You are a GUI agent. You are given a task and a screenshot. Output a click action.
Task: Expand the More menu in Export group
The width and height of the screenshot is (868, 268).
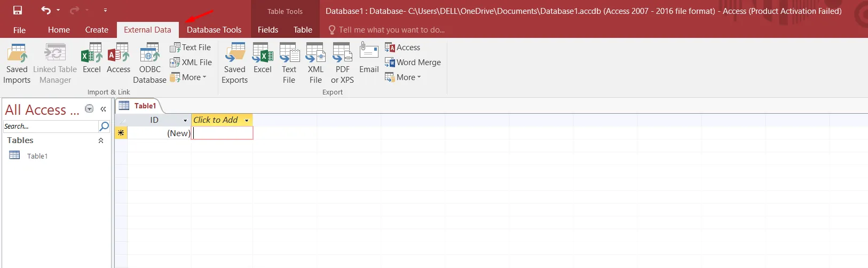403,77
